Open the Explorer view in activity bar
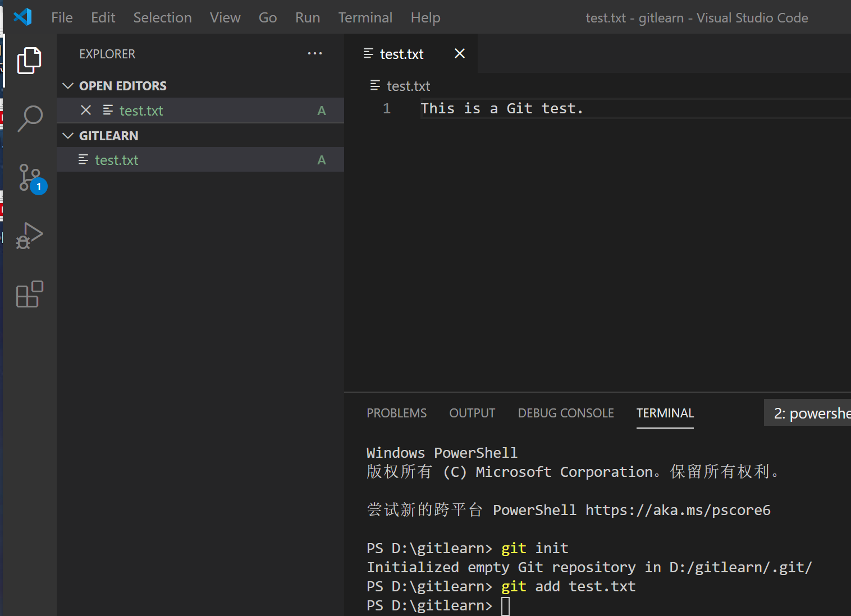 29,61
